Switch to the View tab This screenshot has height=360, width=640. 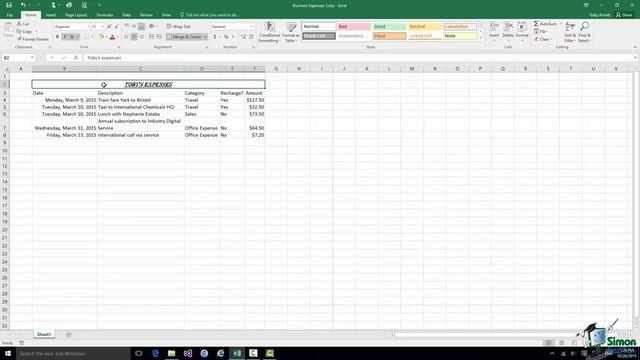[166, 15]
